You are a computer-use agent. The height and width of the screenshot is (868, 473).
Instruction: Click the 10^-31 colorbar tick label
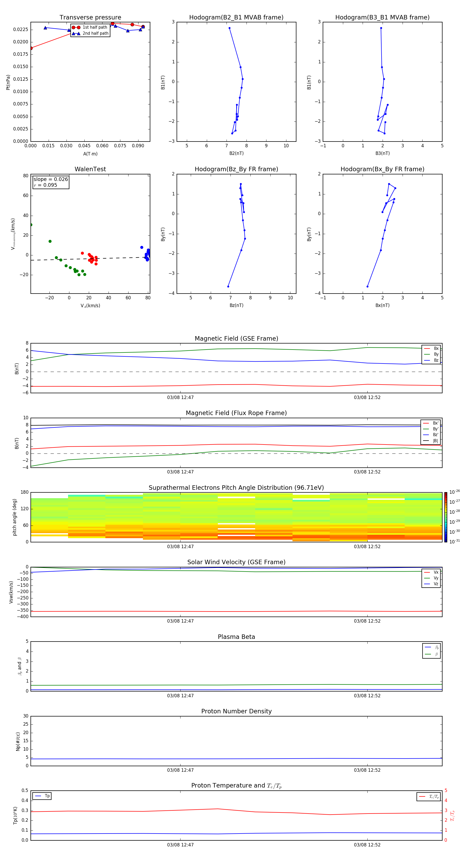[455, 542]
